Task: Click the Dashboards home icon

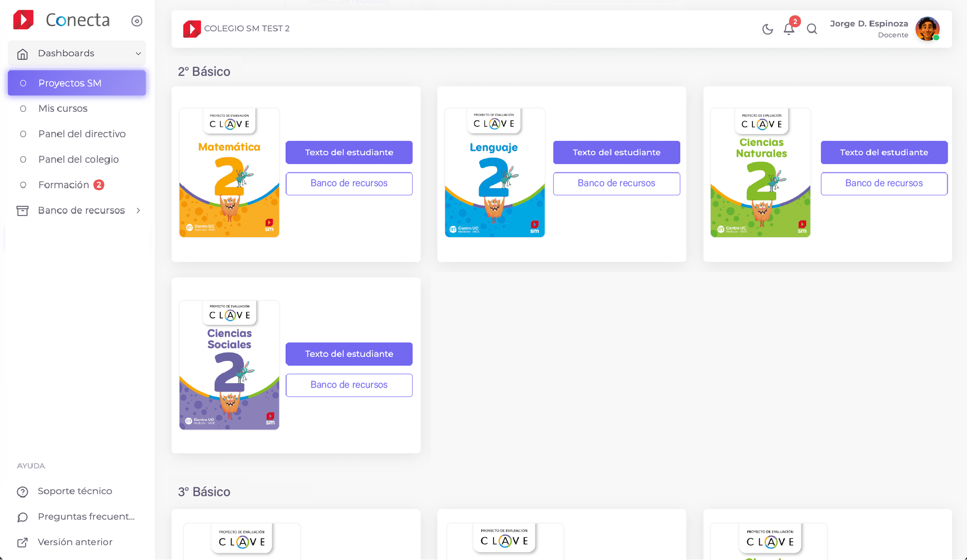Action: pyautogui.click(x=22, y=54)
